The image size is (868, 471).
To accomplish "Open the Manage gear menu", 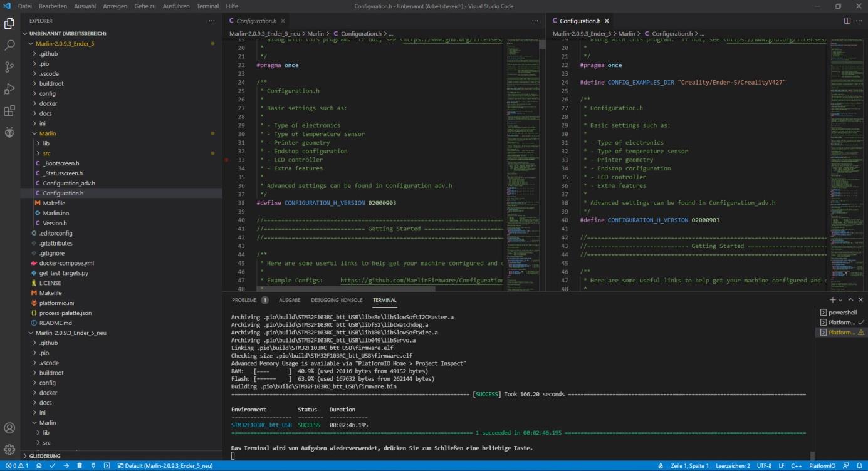I will coord(9,450).
